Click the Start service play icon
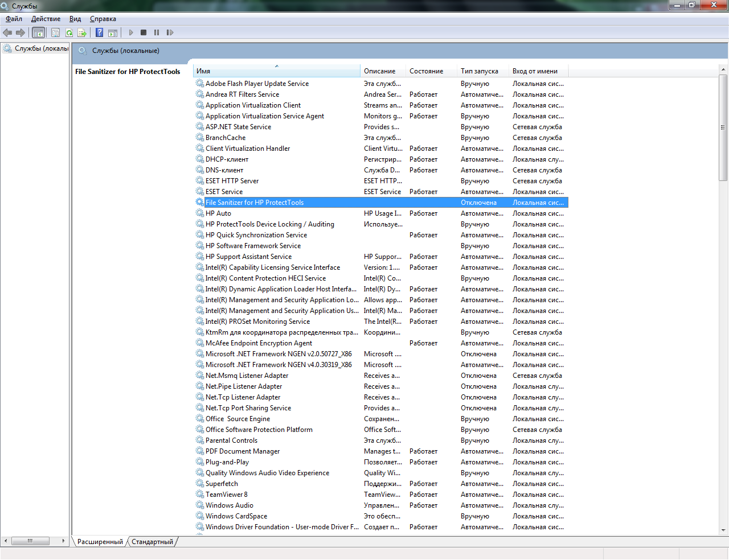Image resolution: width=729 pixels, height=560 pixels. (x=131, y=32)
